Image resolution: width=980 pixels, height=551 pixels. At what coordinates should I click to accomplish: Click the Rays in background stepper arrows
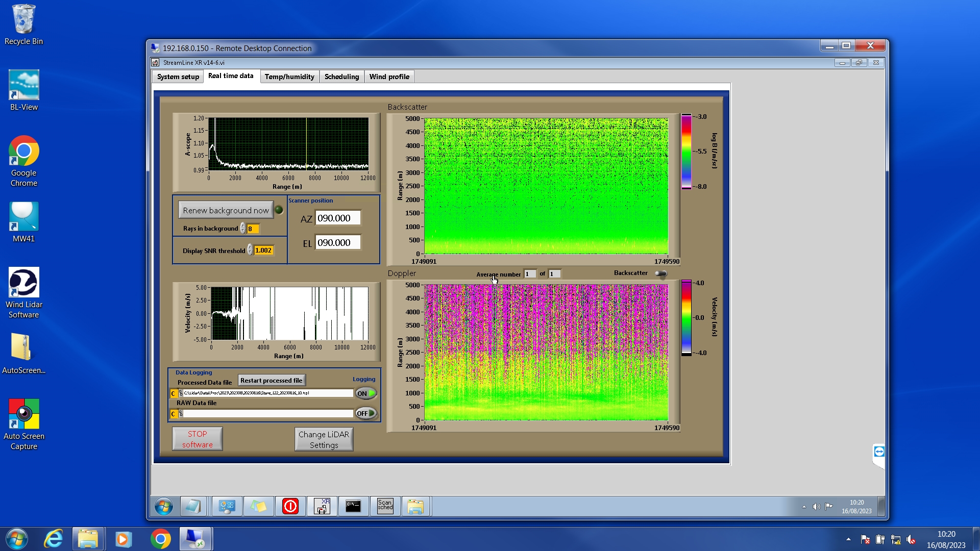point(242,229)
